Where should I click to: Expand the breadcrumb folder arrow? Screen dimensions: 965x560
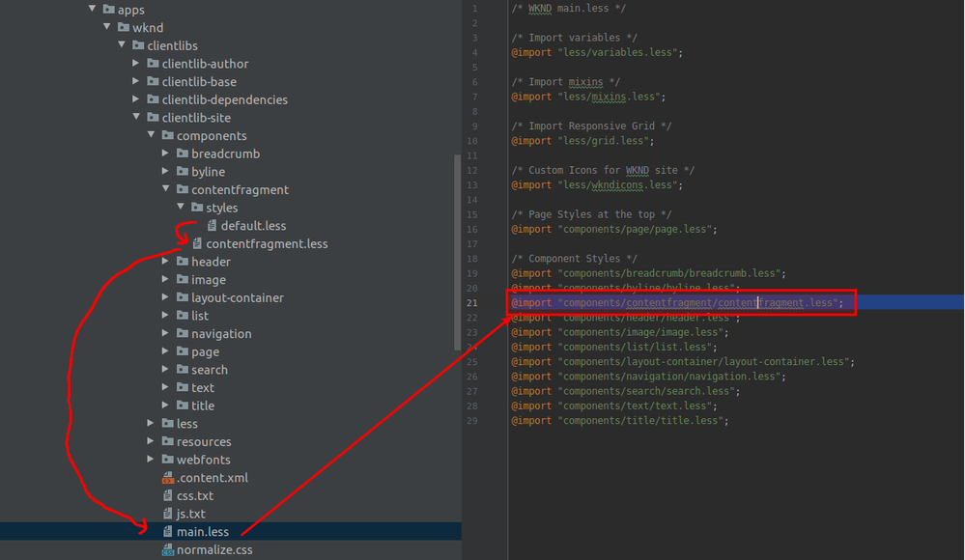pos(166,154)
